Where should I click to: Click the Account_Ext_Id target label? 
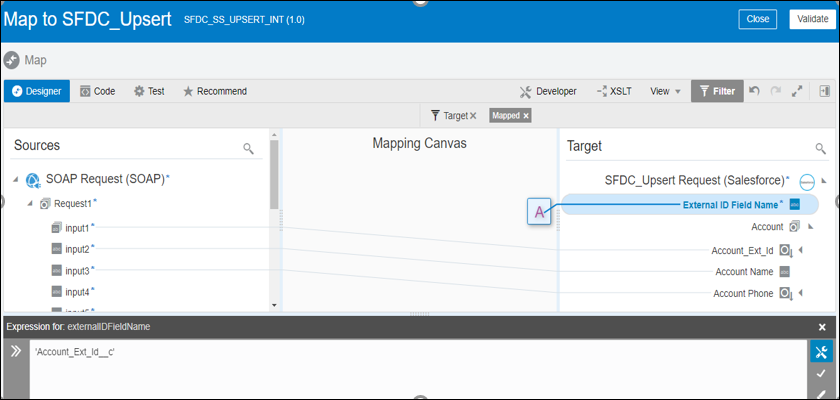coord(742,251)
